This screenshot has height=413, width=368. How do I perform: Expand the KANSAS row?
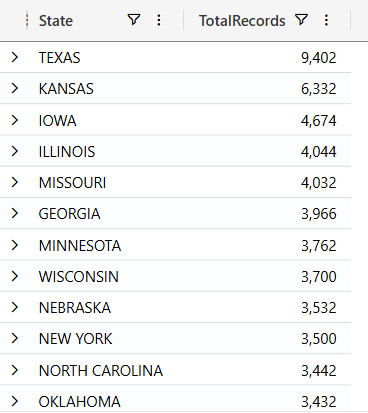click(x=14, y=88)
